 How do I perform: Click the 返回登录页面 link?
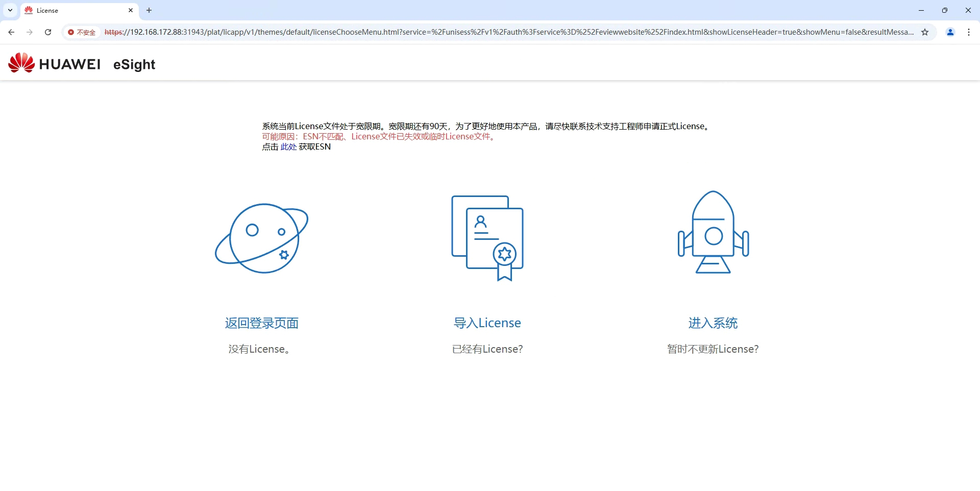point(262,323)
